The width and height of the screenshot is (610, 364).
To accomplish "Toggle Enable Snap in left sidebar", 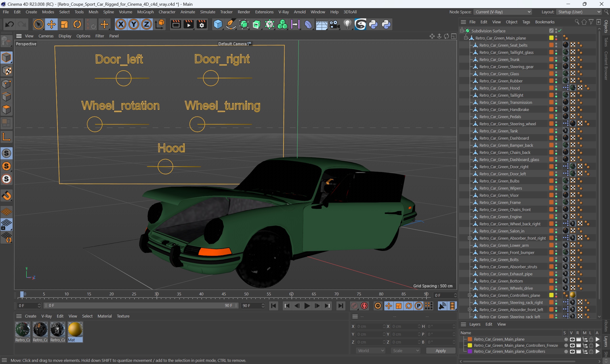I will pos(6,196).
